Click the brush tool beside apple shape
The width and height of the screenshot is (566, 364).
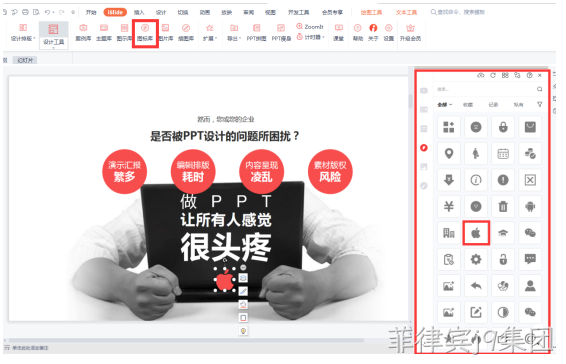(243, 291)
